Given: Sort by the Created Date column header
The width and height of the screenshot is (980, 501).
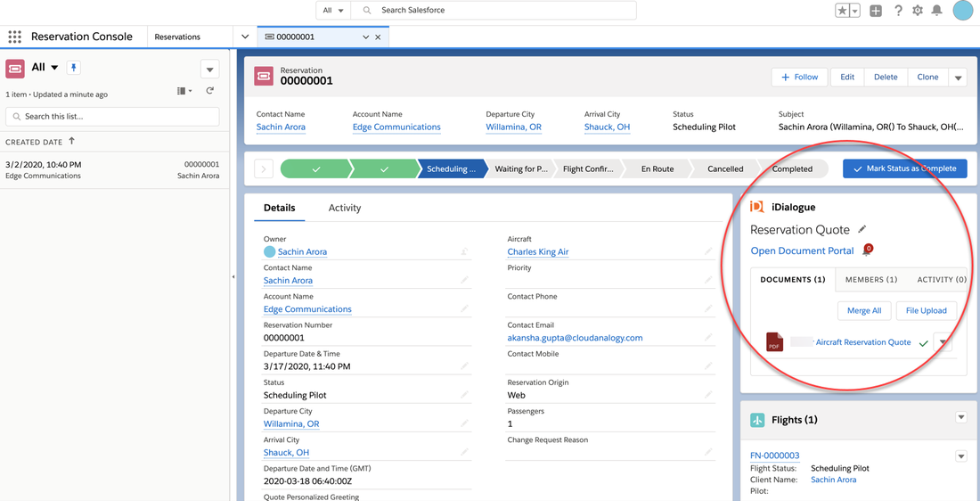Looking at the screenshot, I should (x=40, y=142).
